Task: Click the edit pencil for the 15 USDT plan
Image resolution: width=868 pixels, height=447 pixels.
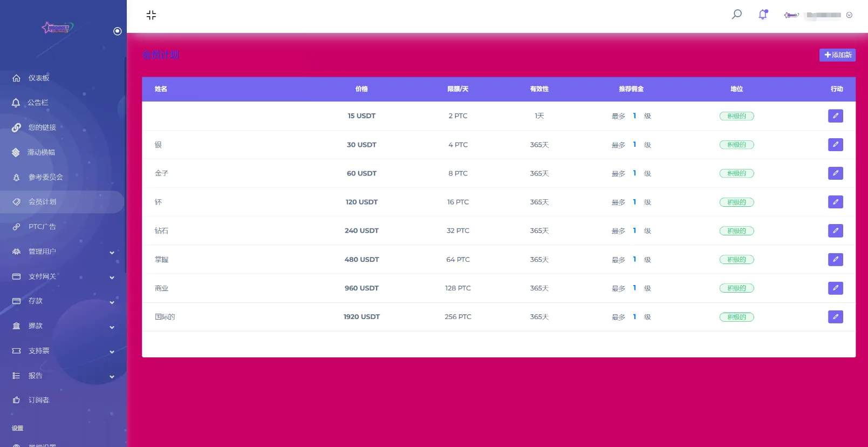Action: point(835,116)
